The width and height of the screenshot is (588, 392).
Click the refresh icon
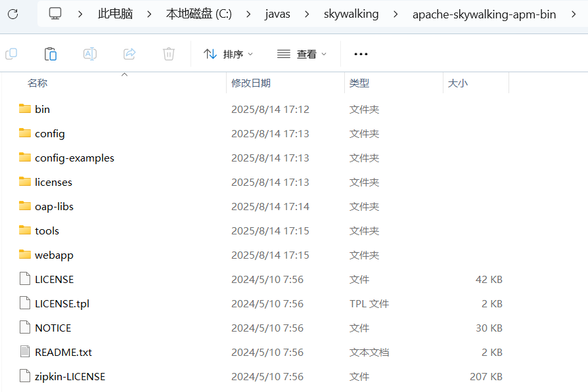(x=12, y=14)
